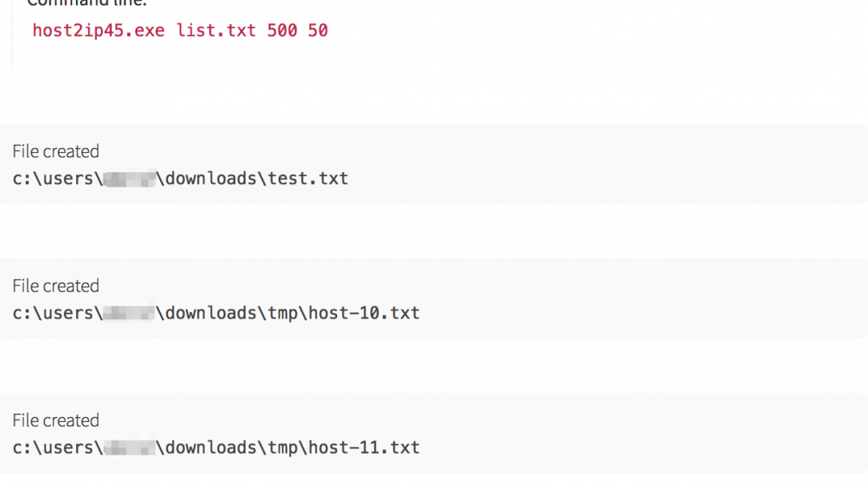Screen dimensions: 868x485
Task: Click the 500 argument in the command
Action: tap(282, 31)
